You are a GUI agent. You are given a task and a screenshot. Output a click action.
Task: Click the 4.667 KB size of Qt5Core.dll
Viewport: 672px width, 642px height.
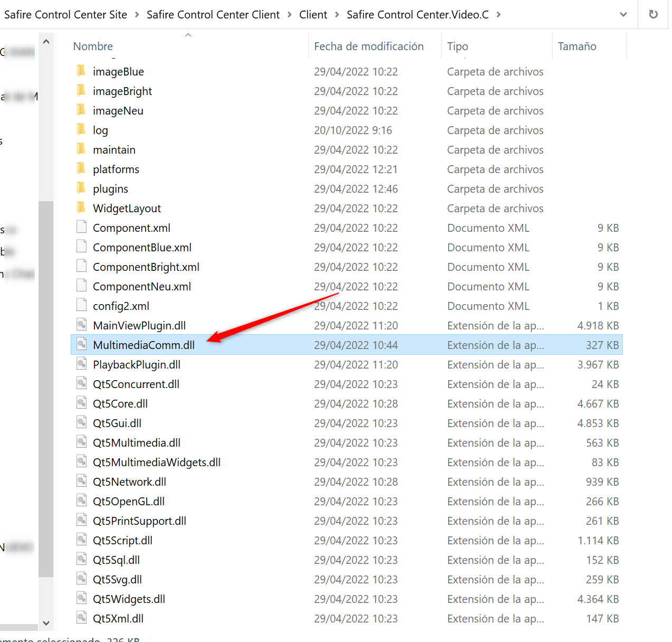(x=598, y=404)
